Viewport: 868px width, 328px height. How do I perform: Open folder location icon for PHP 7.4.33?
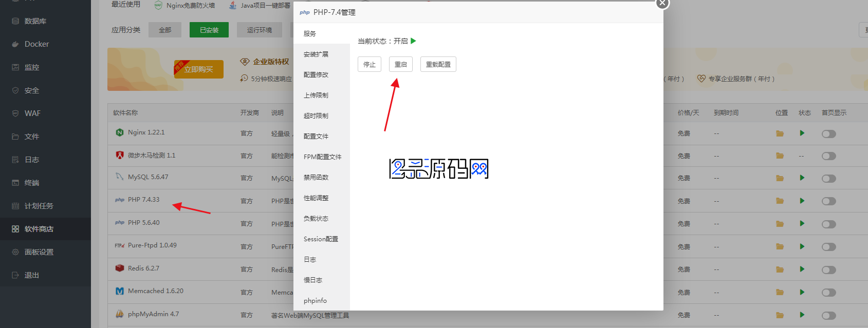click(780, 201)
